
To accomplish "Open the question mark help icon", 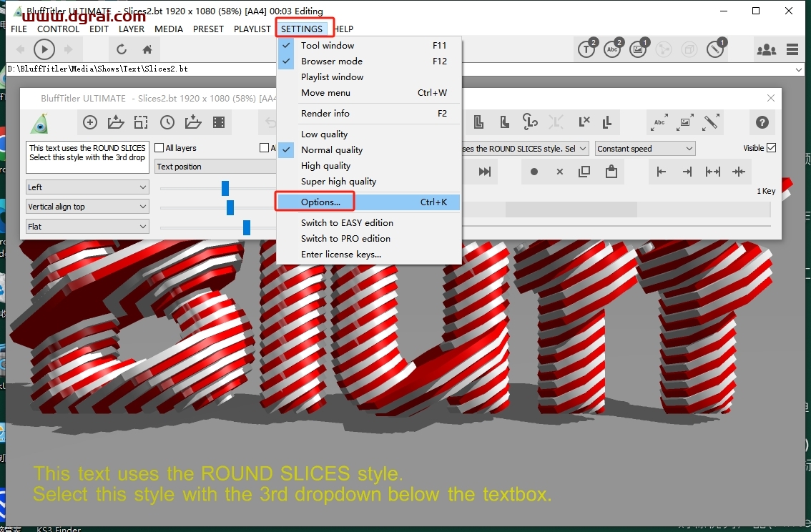I will pyautogui.click(x=762, y=122).
